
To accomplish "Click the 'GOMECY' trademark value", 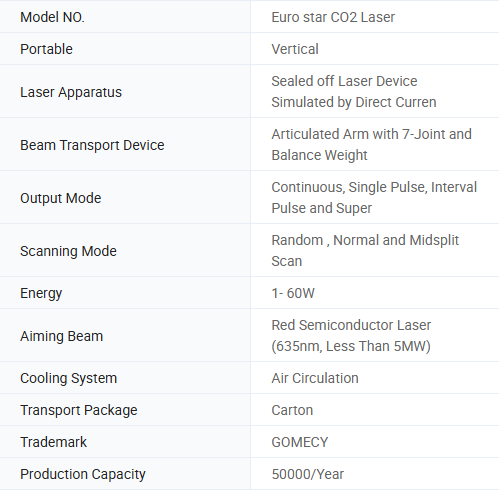I will point(300,442).
